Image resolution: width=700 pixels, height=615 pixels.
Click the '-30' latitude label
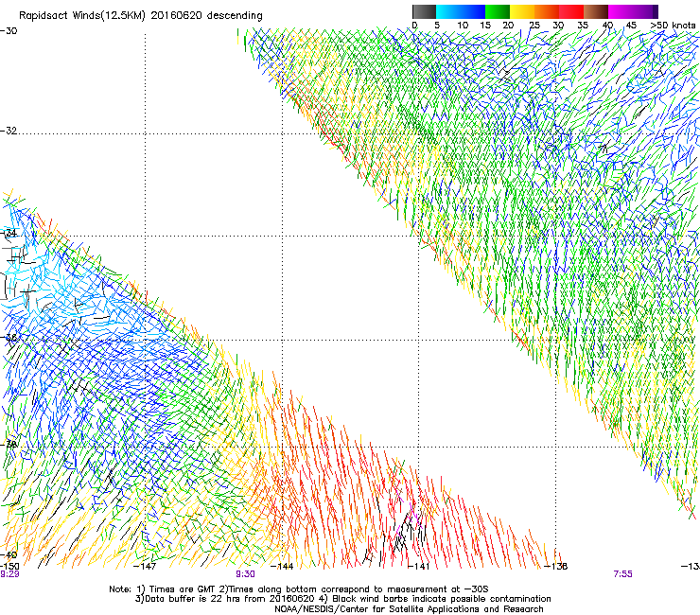9,31
